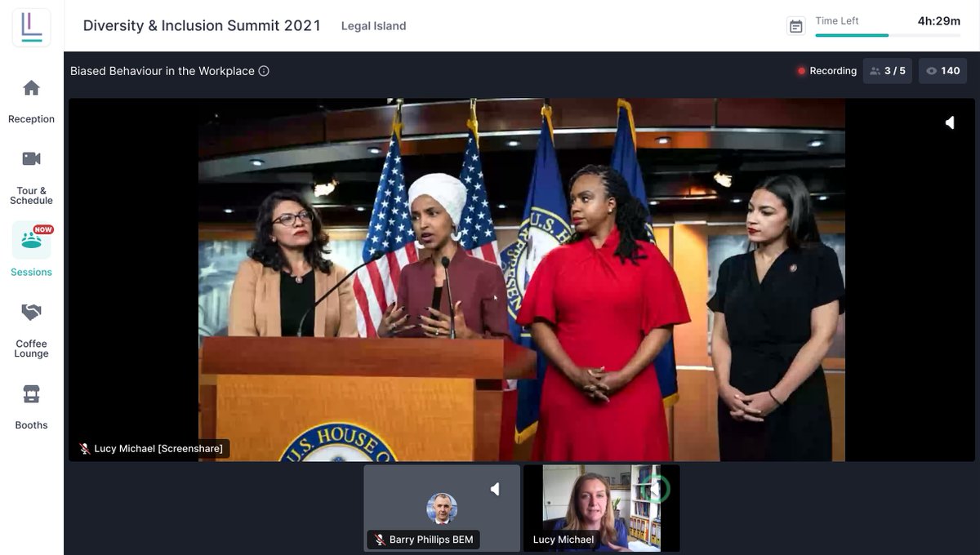Click Diversity & Inclusion Summit 2021 title
Viewport: 980px width, 555px height.
pyautogui.click(x=202, y=25)
